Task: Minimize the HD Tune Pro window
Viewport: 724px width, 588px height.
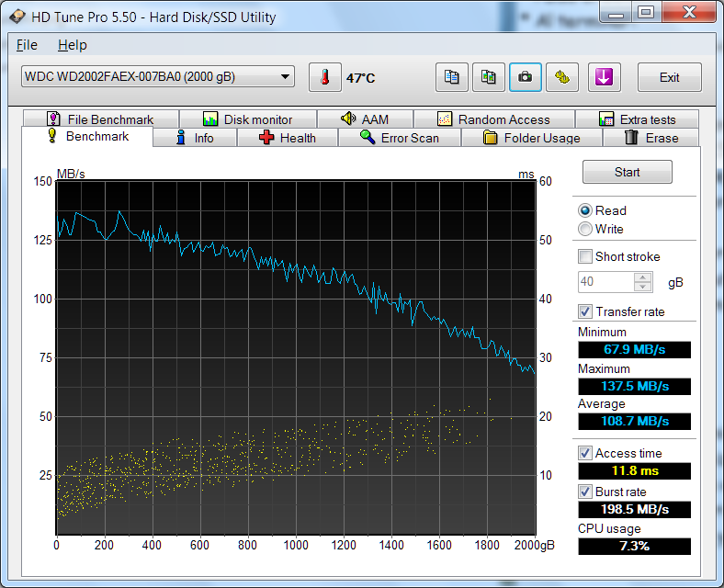Action: pos(616,13)
